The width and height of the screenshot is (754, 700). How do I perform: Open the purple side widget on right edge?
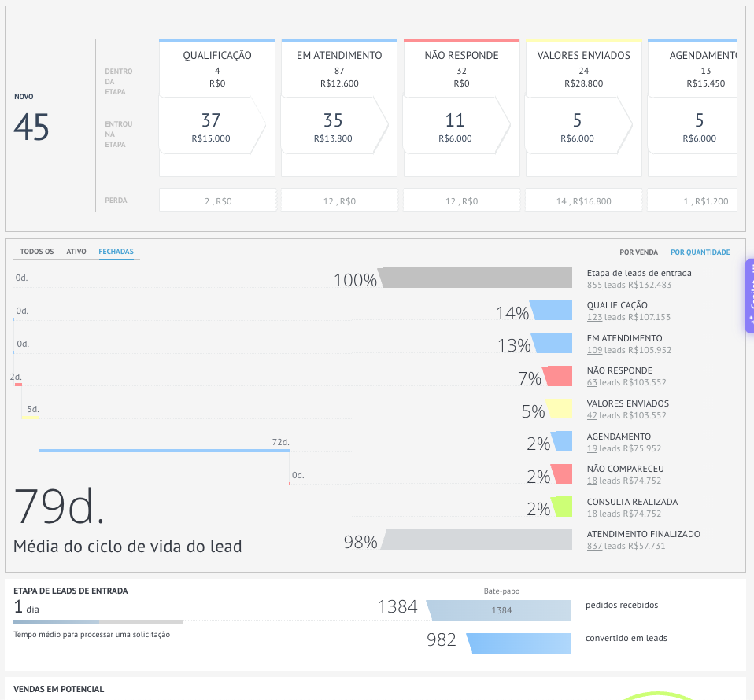point(750,296)
